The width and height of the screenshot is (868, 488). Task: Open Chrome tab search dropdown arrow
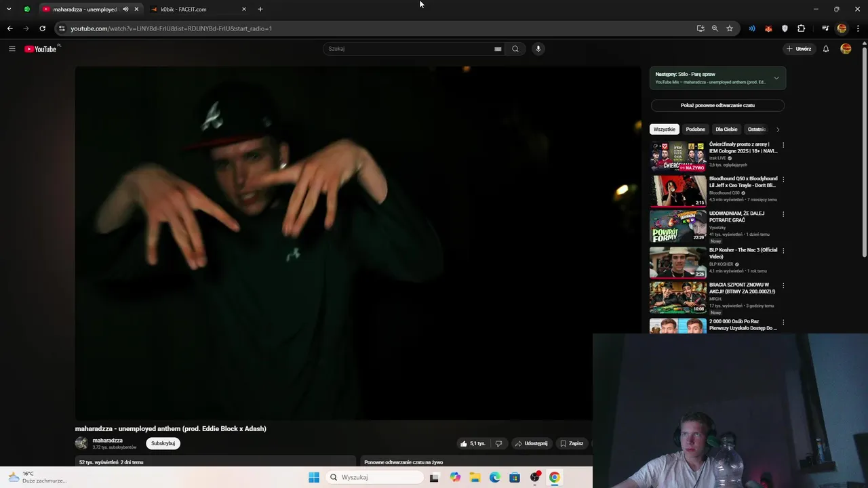pos(9,9)
